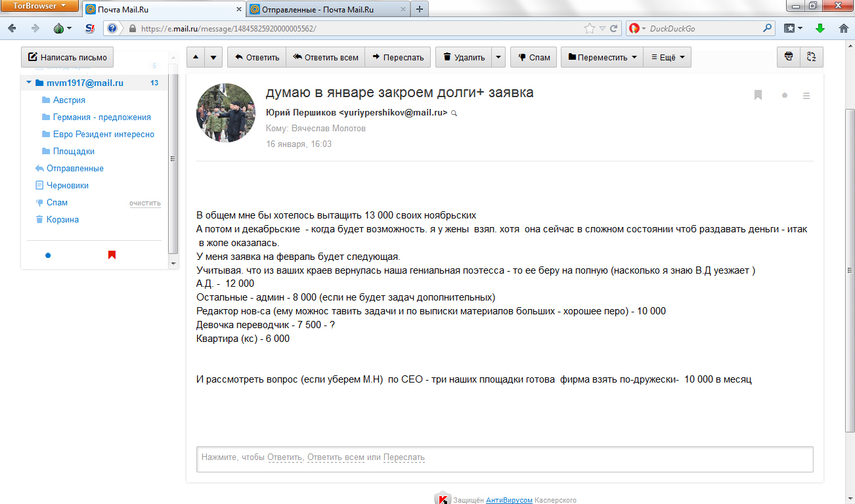Viewport: 855px width, 504px height.
Task: Click the sender avatar photo
Action: [x=226, y=112]
